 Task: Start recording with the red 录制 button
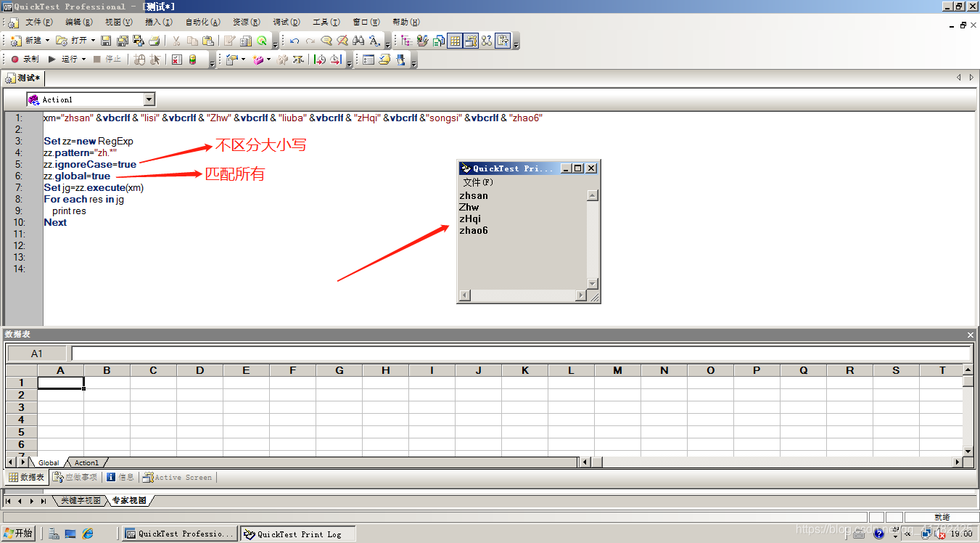click(25, 59)
